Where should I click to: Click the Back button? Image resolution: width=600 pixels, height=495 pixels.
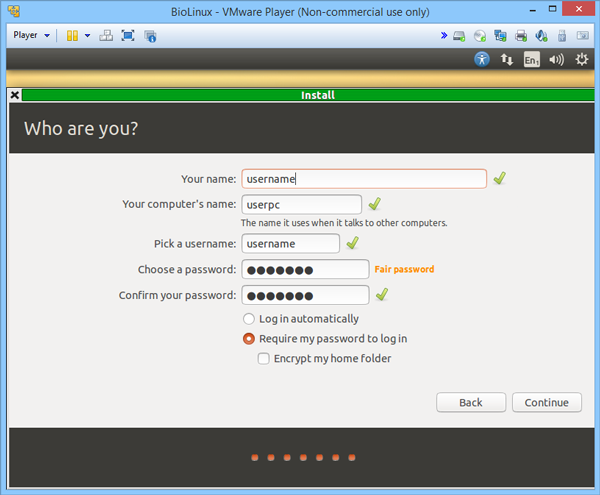471,402
